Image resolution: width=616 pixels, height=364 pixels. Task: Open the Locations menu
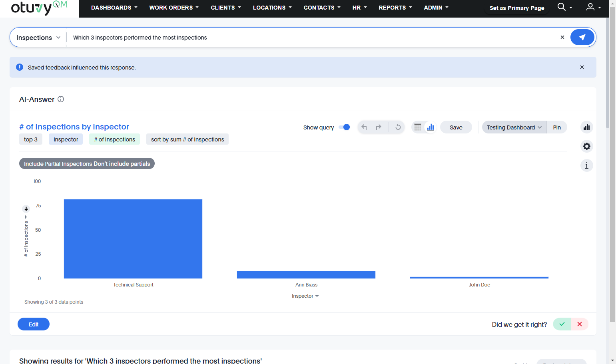272,8
